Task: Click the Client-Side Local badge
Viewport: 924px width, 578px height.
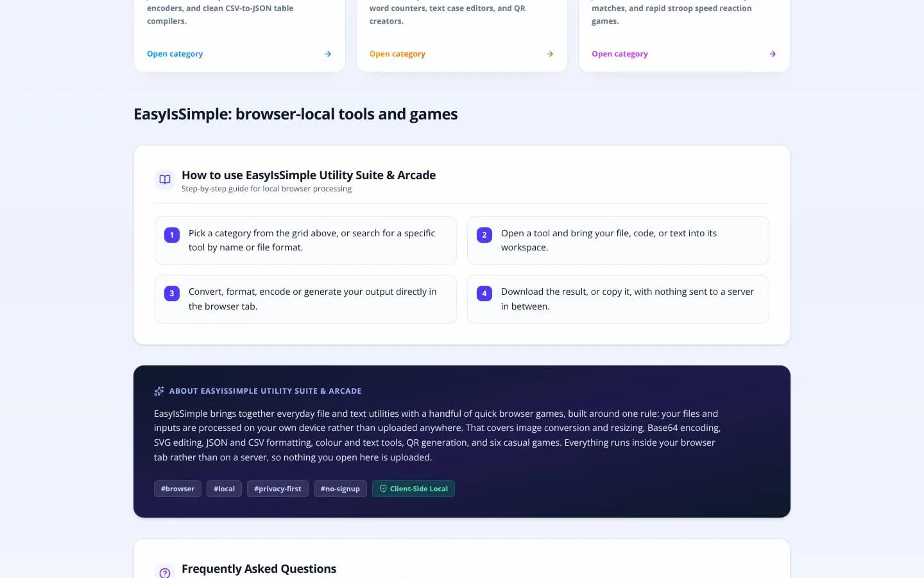Action: click(413, 489)
